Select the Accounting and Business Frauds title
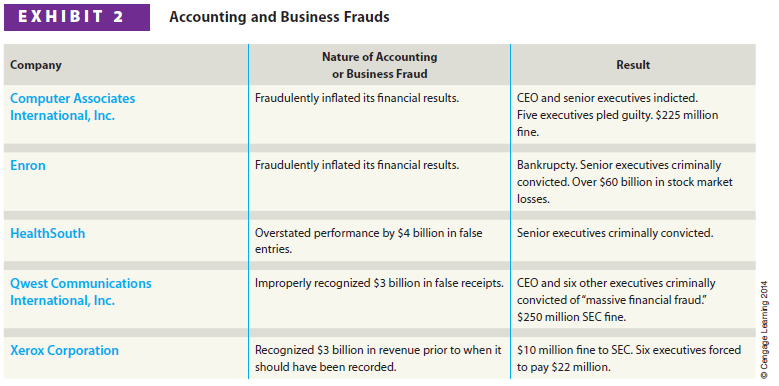Viewport: 779px width, 386px height. (279, 17)
